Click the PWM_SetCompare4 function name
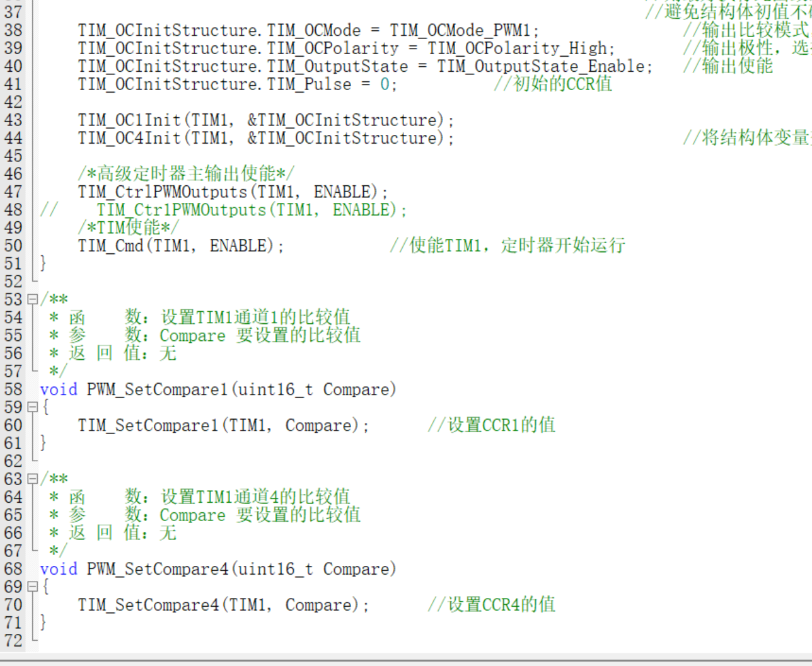 click(x=157, y=569)
